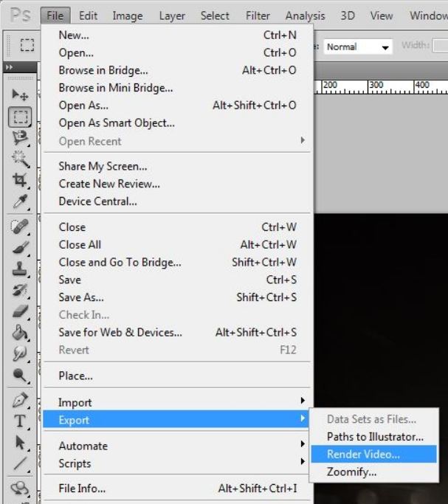Select the Clone Stamp tool
Screen dimensions: 448x504
(x=20, y=269)
